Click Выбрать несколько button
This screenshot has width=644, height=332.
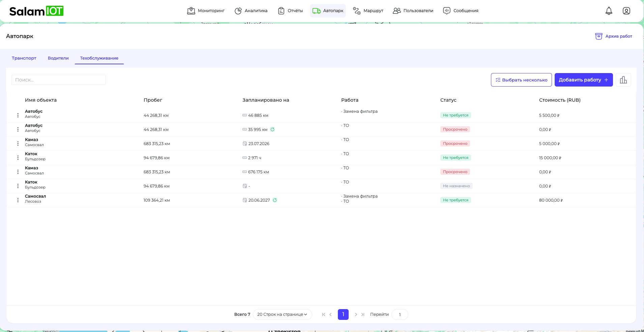click(521, 80)
